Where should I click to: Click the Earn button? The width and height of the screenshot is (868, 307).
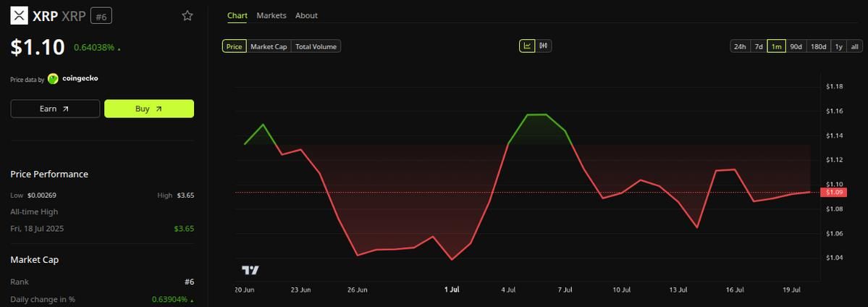pyautogui.click(x=55, y=109)
